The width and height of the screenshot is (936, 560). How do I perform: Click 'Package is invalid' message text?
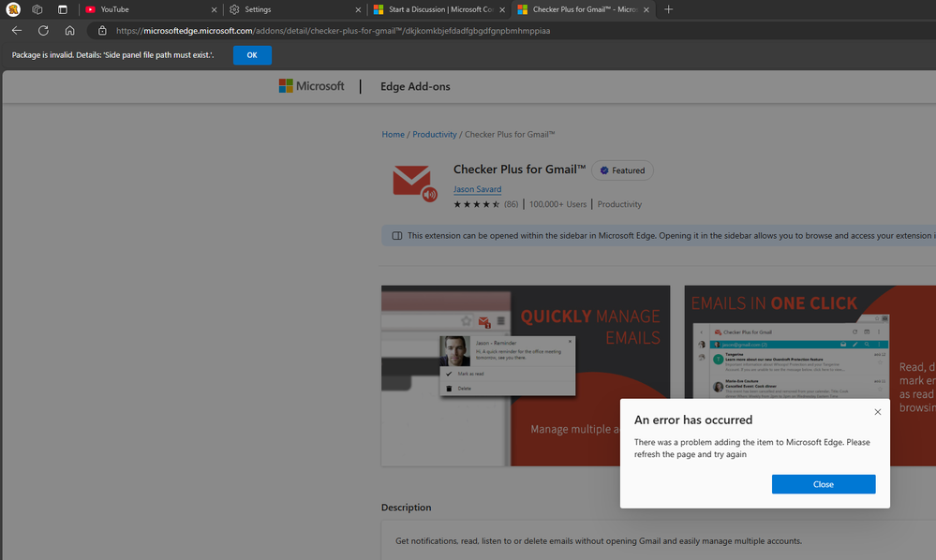click(x=112, y=55)
